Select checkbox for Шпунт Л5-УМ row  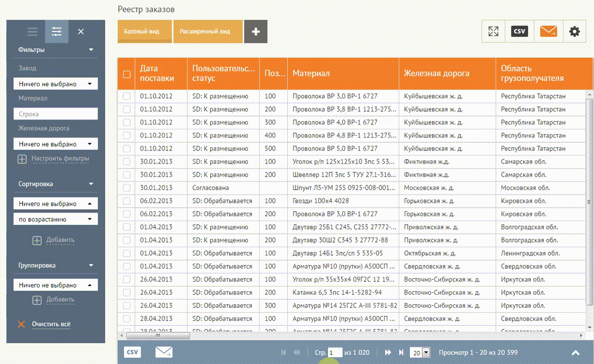click(127, 188)
